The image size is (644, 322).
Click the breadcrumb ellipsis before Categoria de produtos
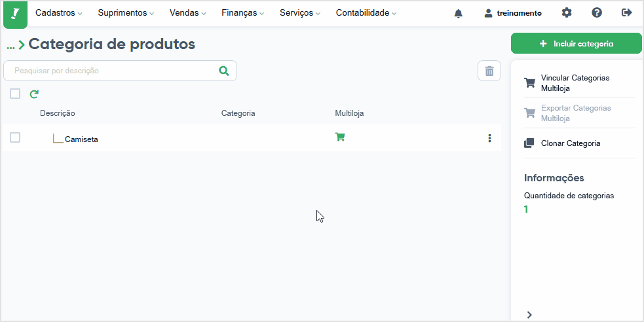[x=10, y=46]
